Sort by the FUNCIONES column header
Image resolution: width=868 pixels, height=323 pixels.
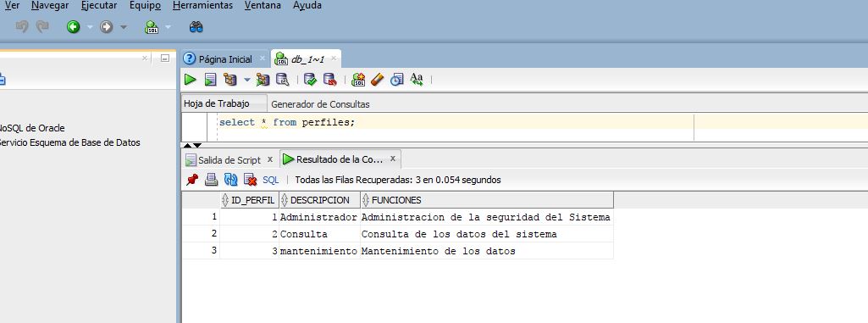tap(487, 200)
